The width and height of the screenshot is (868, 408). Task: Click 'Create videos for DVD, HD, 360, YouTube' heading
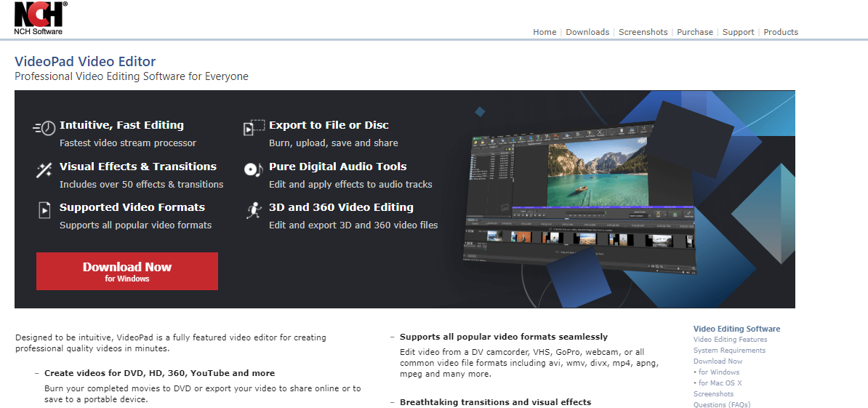pos(159,373)
